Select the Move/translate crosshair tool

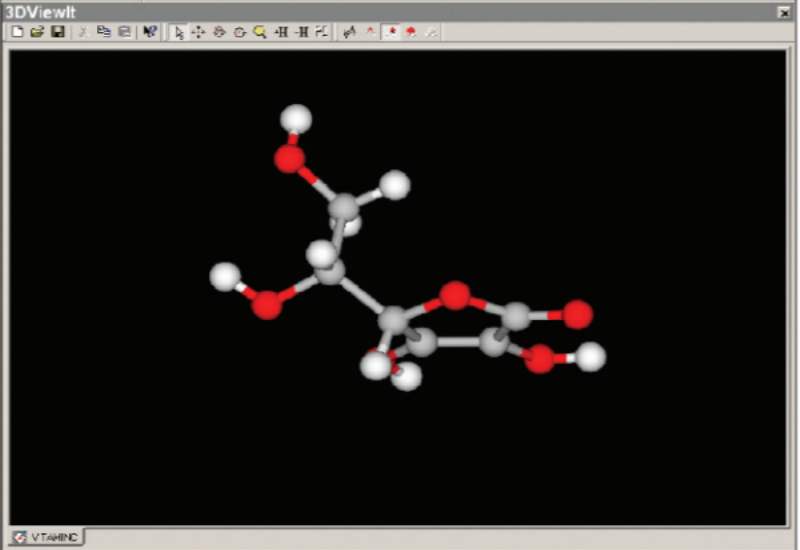pos(198,32)
